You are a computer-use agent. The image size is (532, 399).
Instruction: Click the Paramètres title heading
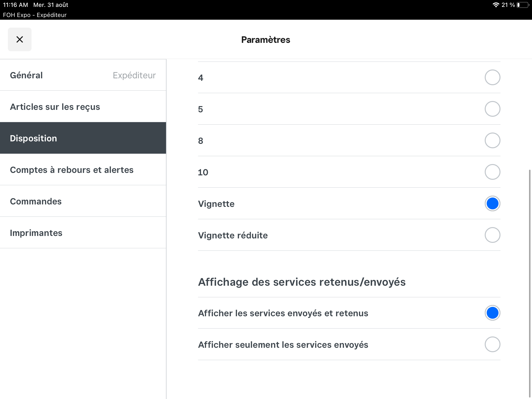point(266,40)
